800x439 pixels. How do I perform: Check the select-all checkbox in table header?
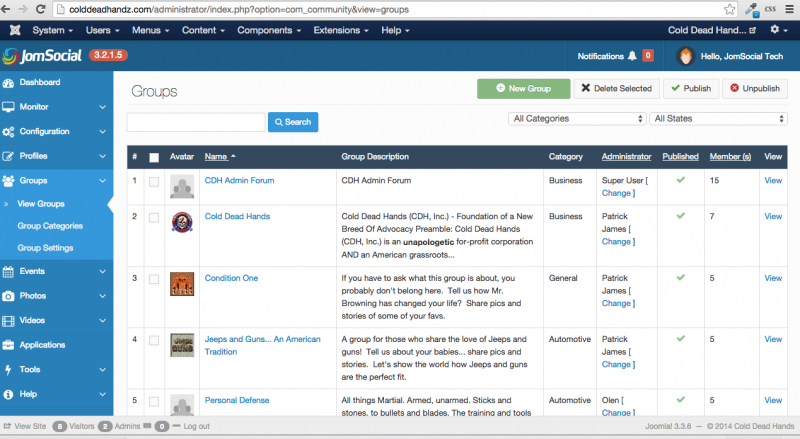point(154,157)
